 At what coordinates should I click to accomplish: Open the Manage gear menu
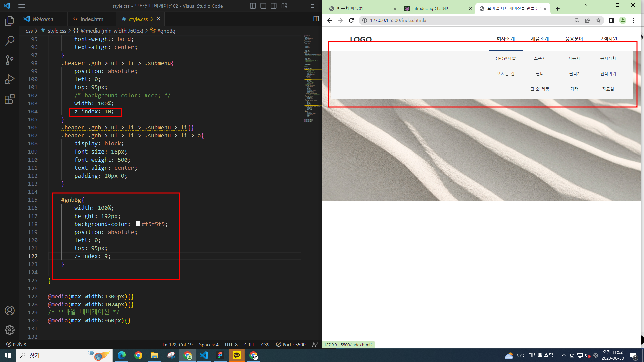pyautogui.click(x=10, y=330)
